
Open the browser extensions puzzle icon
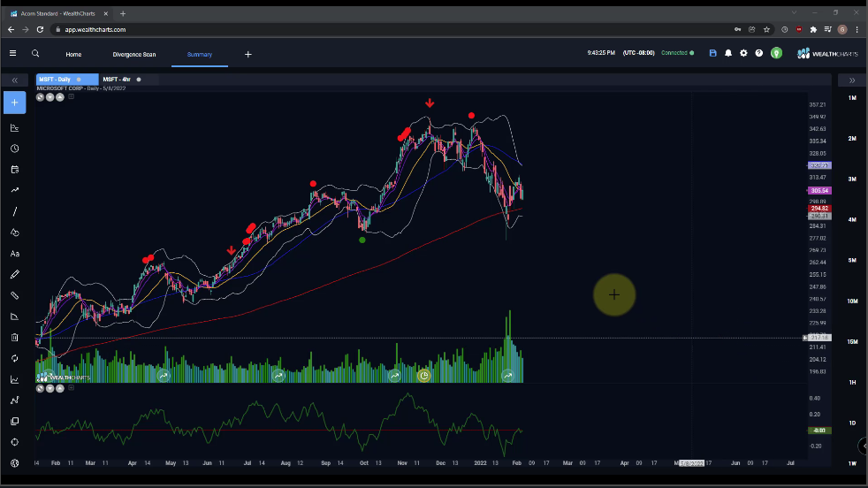click(813, 30)
